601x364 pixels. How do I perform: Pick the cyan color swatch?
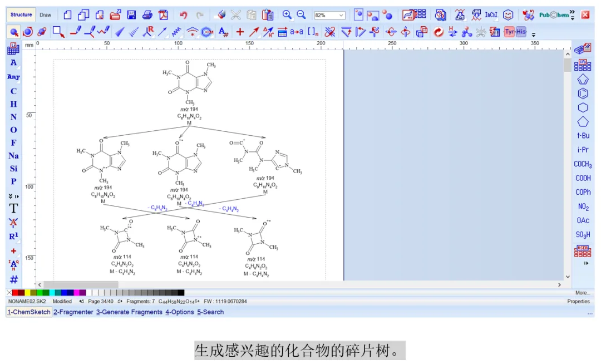click(x=52, y=293)
